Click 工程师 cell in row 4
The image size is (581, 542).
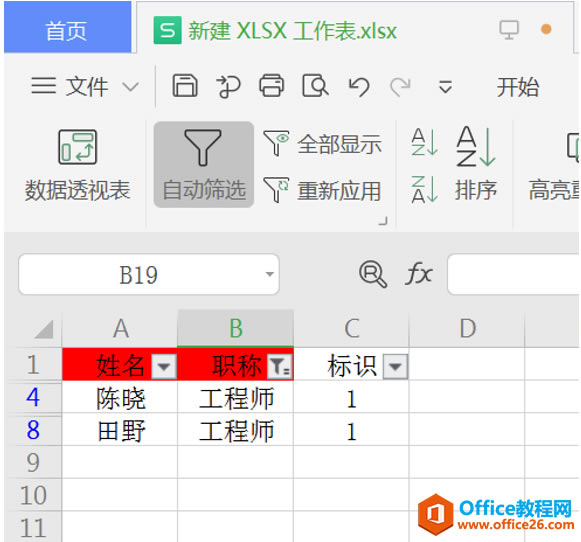pos(236,397)
